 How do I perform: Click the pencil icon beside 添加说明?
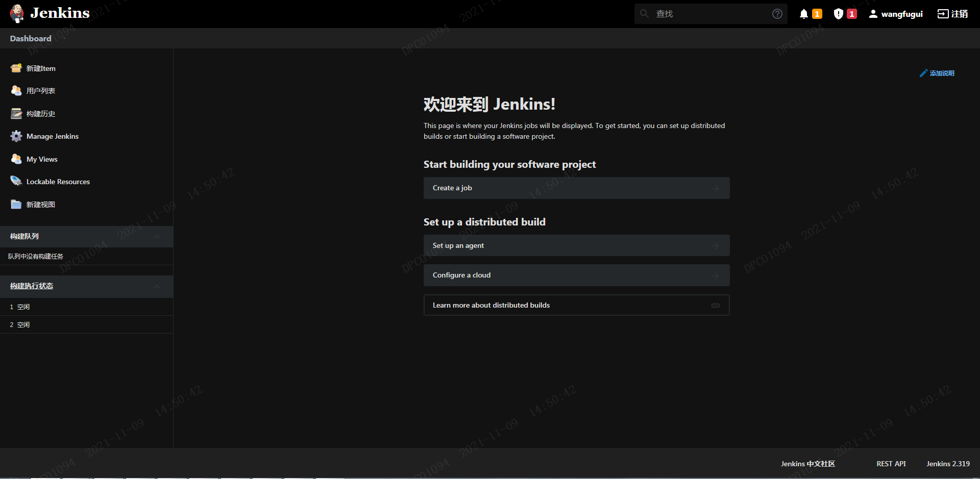point(923,73)
